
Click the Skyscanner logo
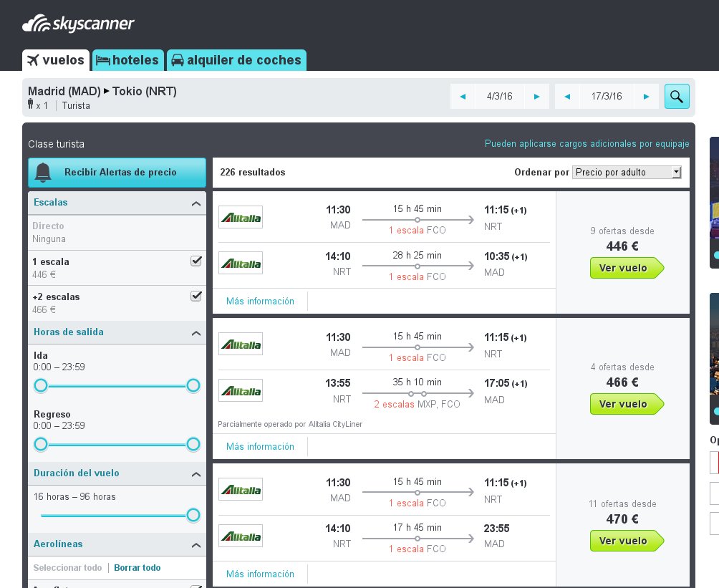(x=78, y=24)
